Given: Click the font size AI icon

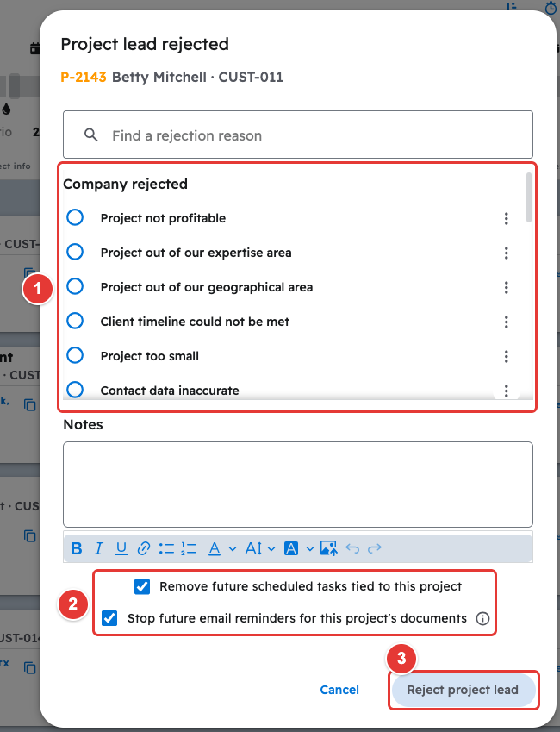Looking at the screenshot, I should coord(253,548).
